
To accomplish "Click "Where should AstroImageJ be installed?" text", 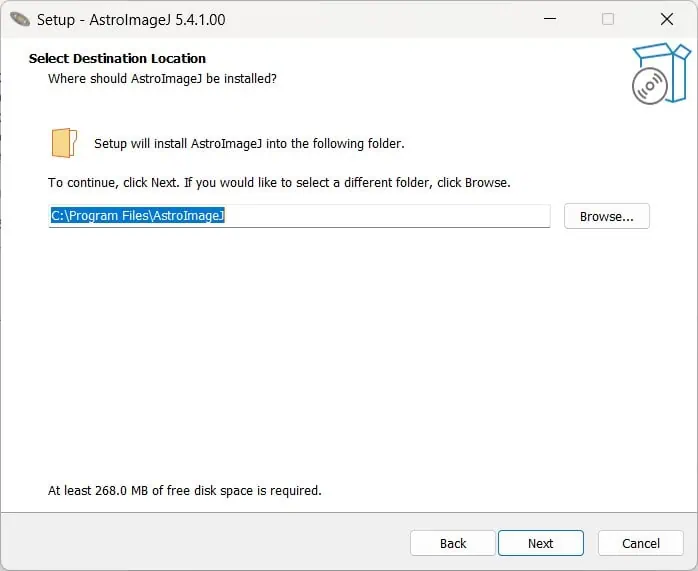I will (162, 79).
